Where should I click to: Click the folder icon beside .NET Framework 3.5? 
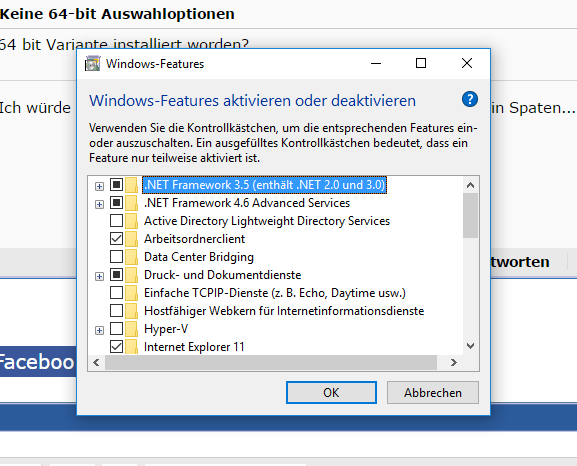[131, 185]
